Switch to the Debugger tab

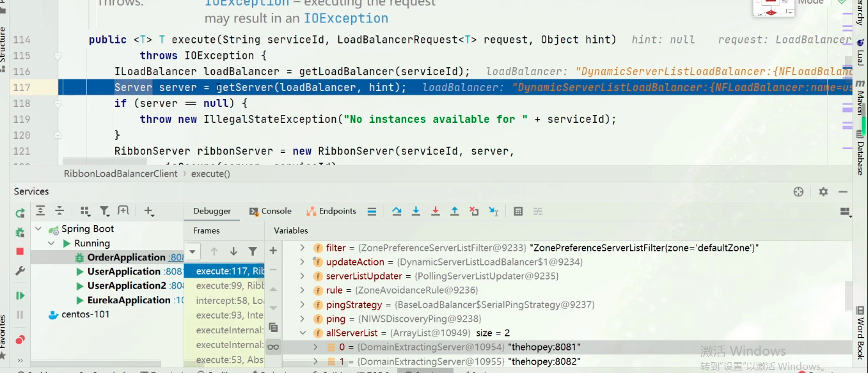point(212,211)
